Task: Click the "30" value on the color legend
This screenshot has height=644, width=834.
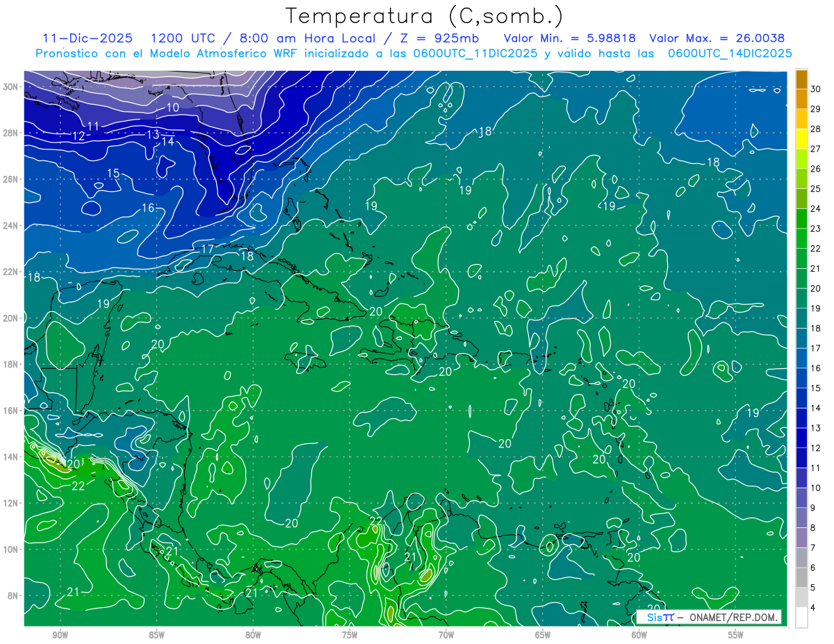Action: click(815, 89)
